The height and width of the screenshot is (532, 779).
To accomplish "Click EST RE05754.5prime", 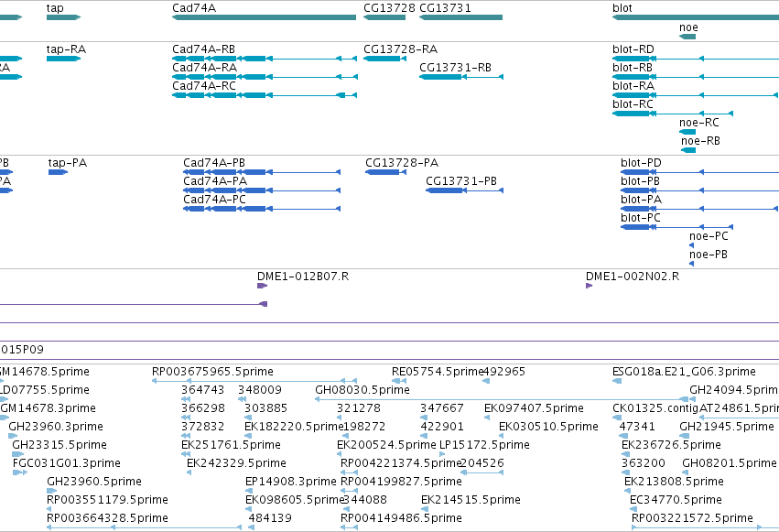I will pyautogui.click(x=438, y=372).
